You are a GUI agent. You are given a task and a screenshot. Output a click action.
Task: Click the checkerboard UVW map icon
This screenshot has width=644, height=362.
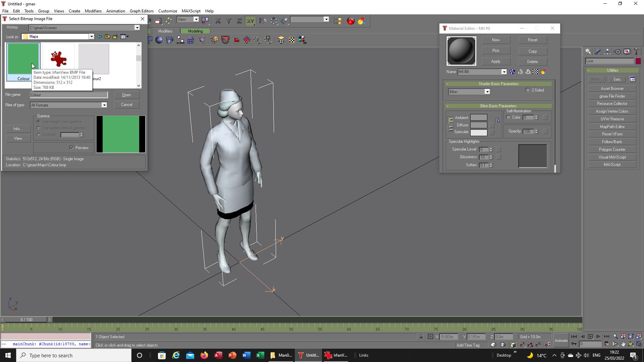click(292, 40)
